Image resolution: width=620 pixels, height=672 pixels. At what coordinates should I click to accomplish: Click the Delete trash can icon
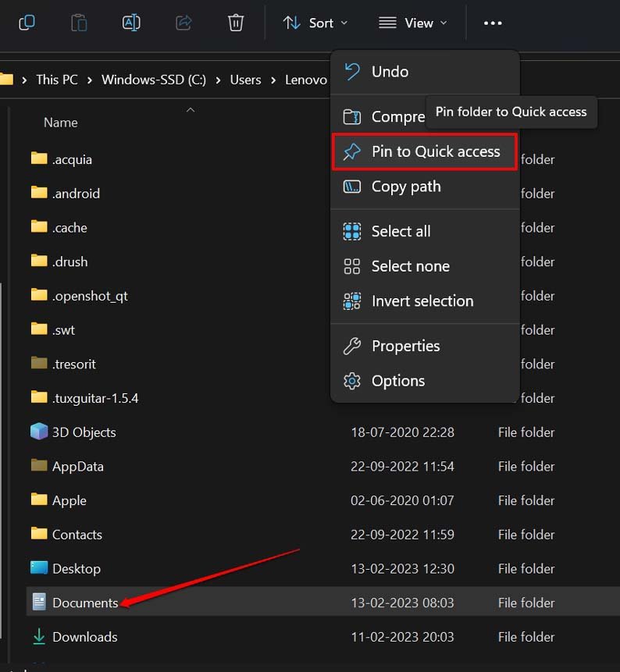tap(236, 23)
